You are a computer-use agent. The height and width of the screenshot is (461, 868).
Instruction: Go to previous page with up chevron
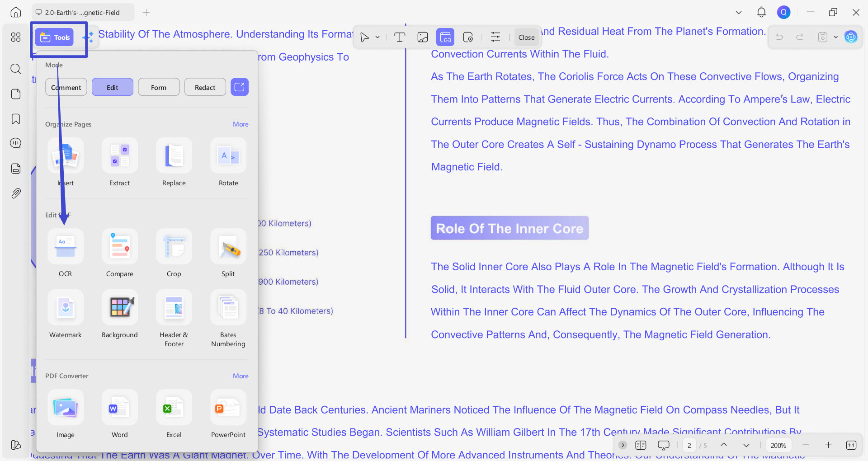coord(723,445)
